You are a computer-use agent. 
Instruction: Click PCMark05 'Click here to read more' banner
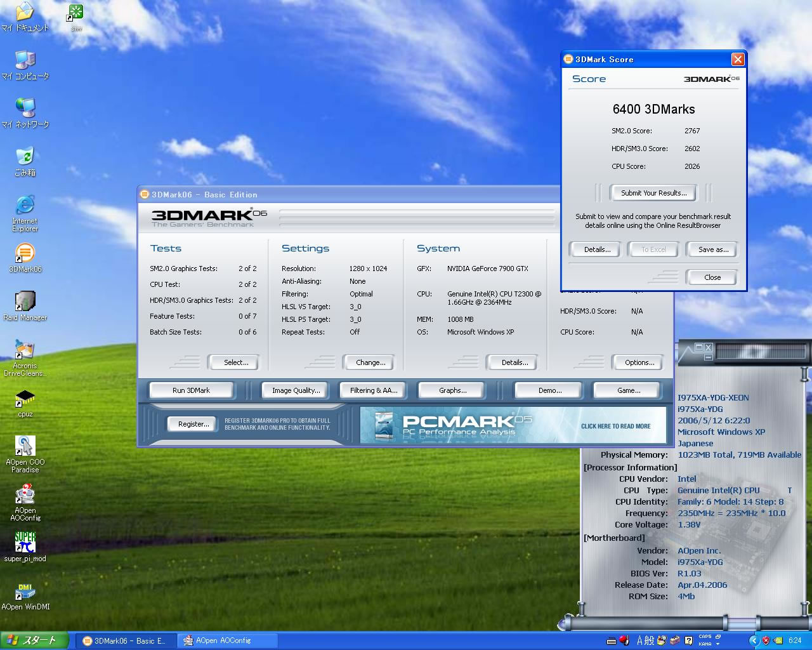513,425
